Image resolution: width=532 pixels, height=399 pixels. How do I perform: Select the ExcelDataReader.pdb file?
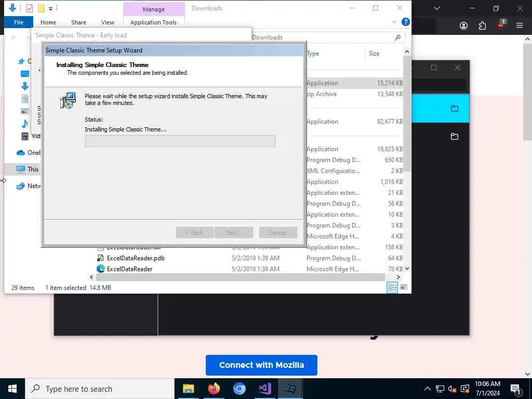pyautogui.click(x=136, y=258)
